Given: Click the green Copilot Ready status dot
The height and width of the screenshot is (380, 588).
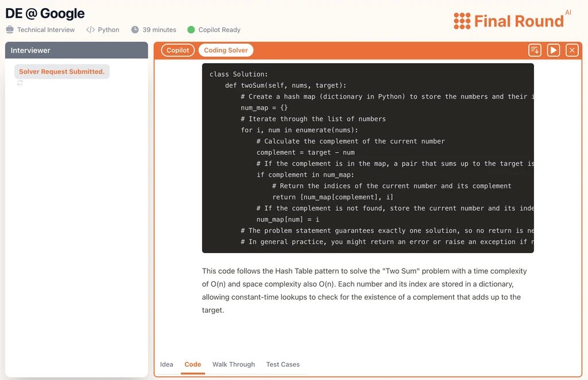Looking at the screenshot, I should coord(191,30).
